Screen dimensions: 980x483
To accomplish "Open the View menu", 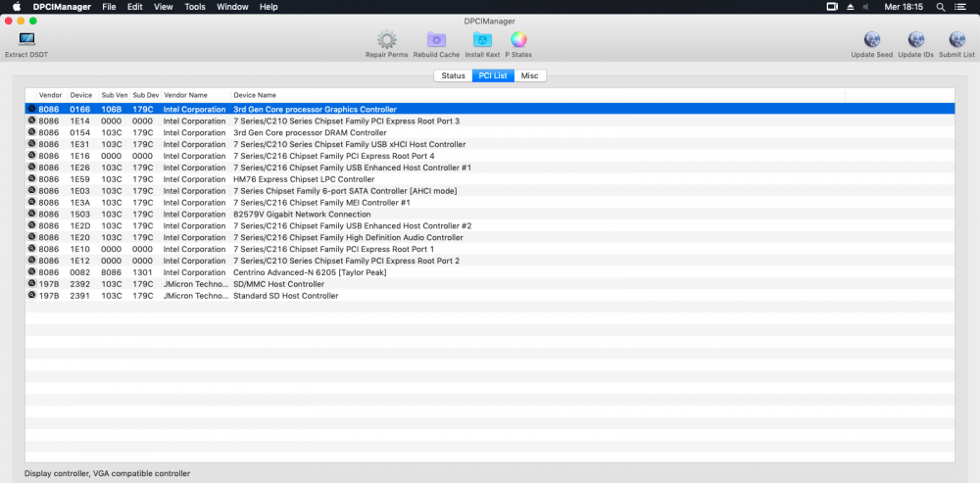I will (x=163, y=7).
